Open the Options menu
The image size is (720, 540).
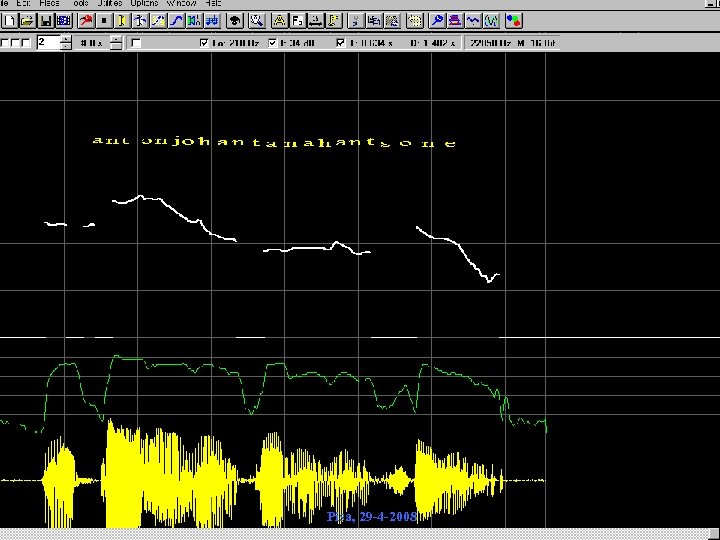[144, 3]
